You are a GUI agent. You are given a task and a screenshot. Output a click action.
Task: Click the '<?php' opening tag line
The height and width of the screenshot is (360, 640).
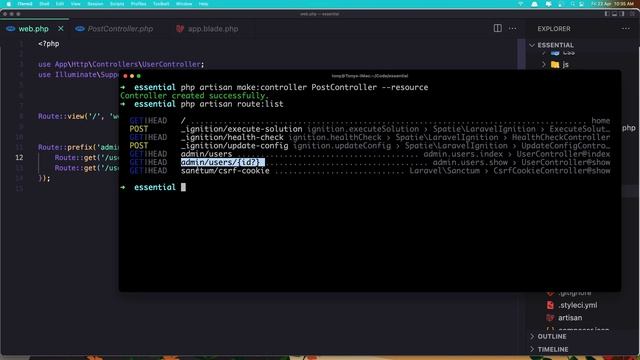(x=49, y=44)
